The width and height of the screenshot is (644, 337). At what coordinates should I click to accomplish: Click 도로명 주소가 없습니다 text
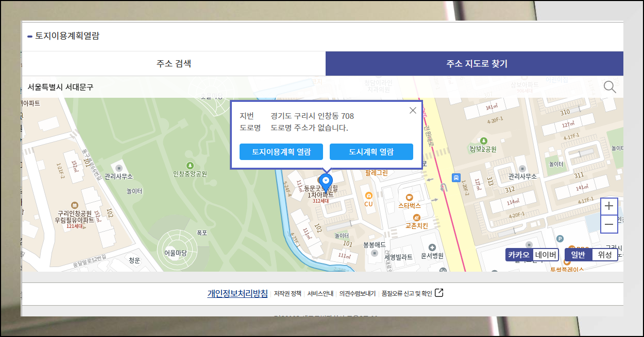[309, 128]
